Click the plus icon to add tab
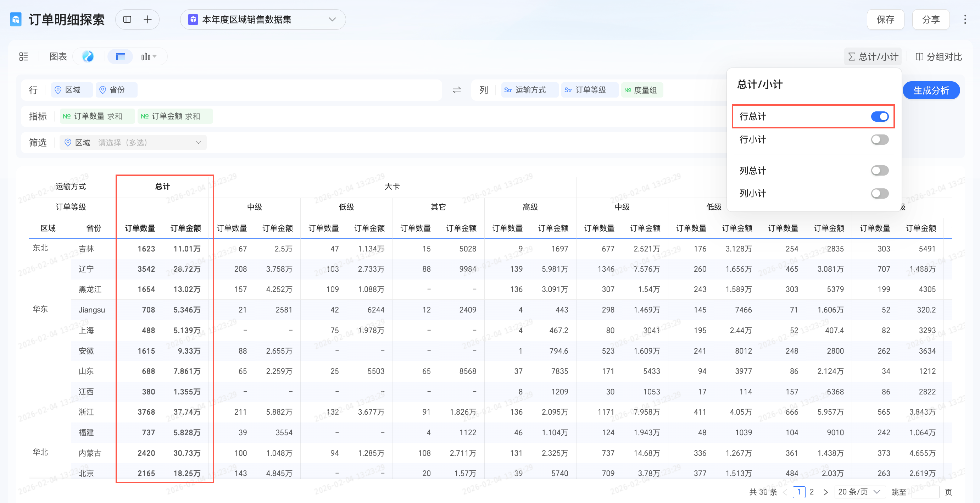Image resolution: width=980 pixels, height=503 pixels. (147, 20)
